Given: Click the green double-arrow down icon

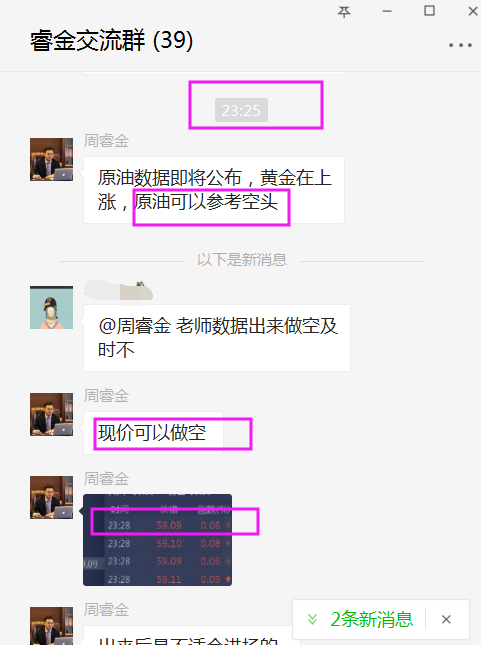Looking at the screenshot, I should (x=312, y=619).
